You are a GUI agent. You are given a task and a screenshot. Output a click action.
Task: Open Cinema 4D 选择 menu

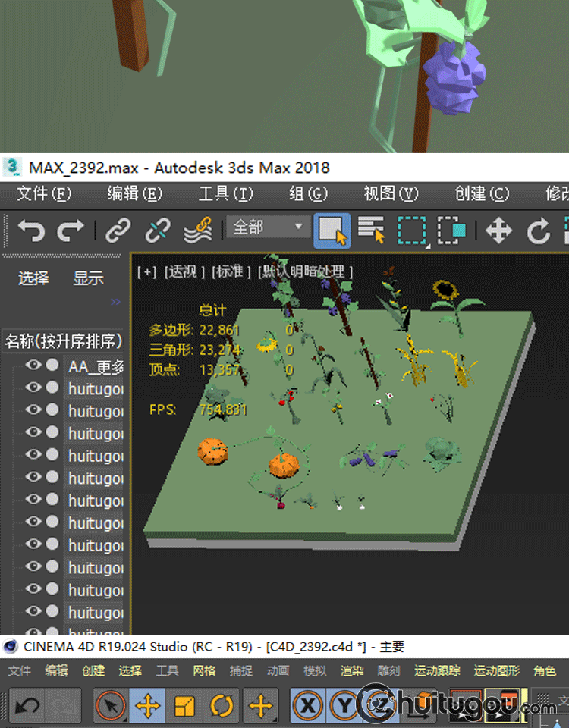pyautogui.click(x=130, y=670)
